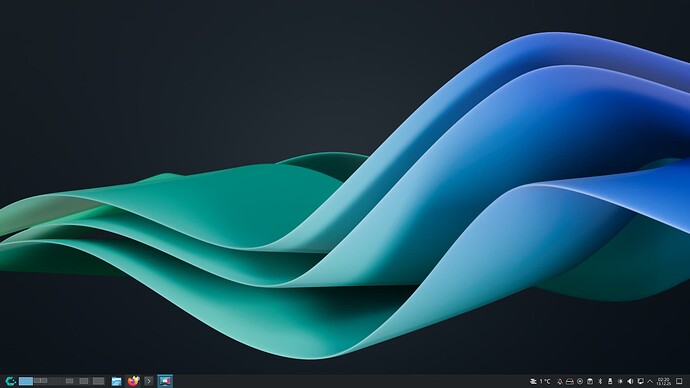
Task: Open the audio volume tray icon
Action: pos(630,381)
